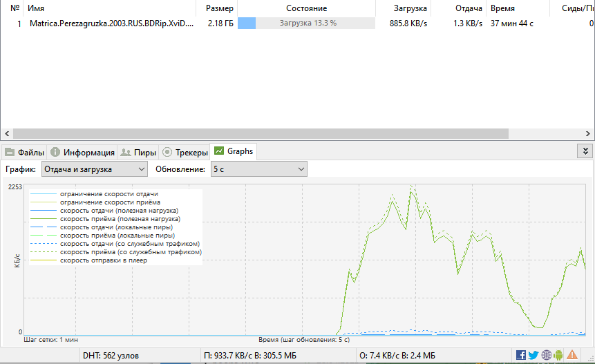
Task: Click the left arrow of horizontal scrollbar
Action: 7,133
